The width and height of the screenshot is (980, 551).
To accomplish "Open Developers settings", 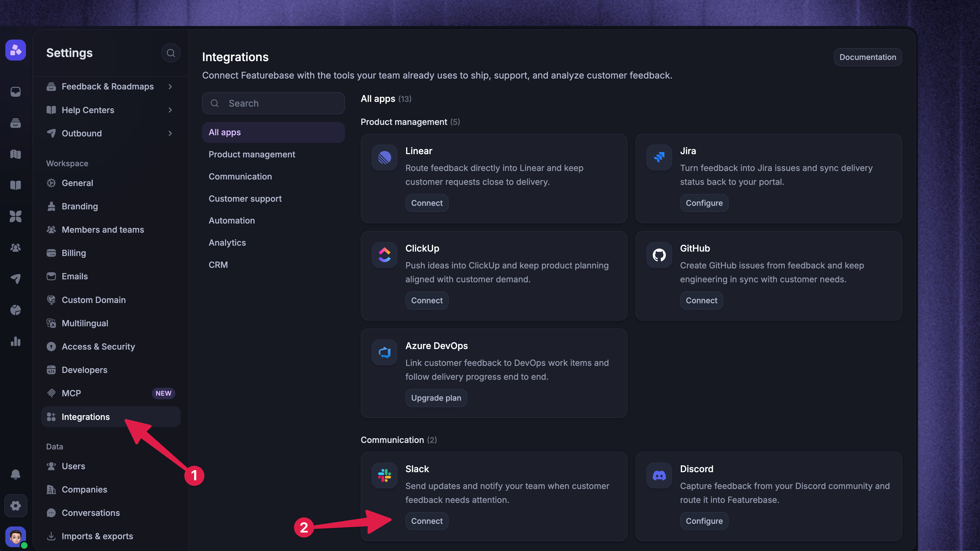I will click(x=111, y=370).
